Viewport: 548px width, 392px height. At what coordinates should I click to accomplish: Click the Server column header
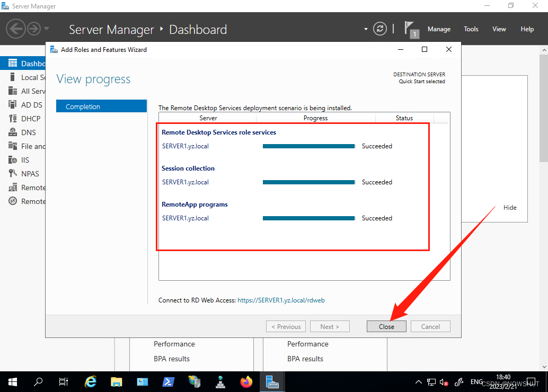click(x=208, y=118)
